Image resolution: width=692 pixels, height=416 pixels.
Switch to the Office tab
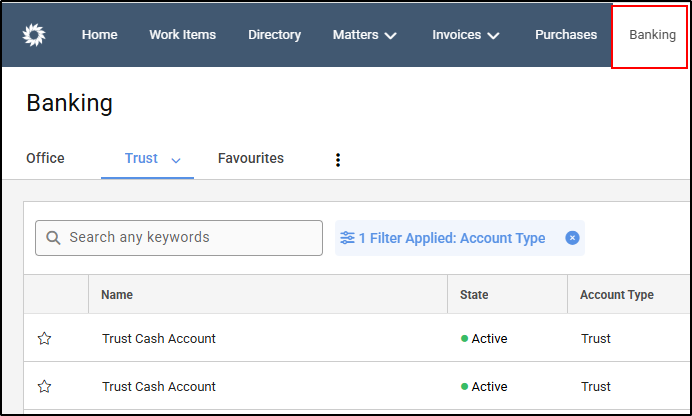click(x=45, y=158)
